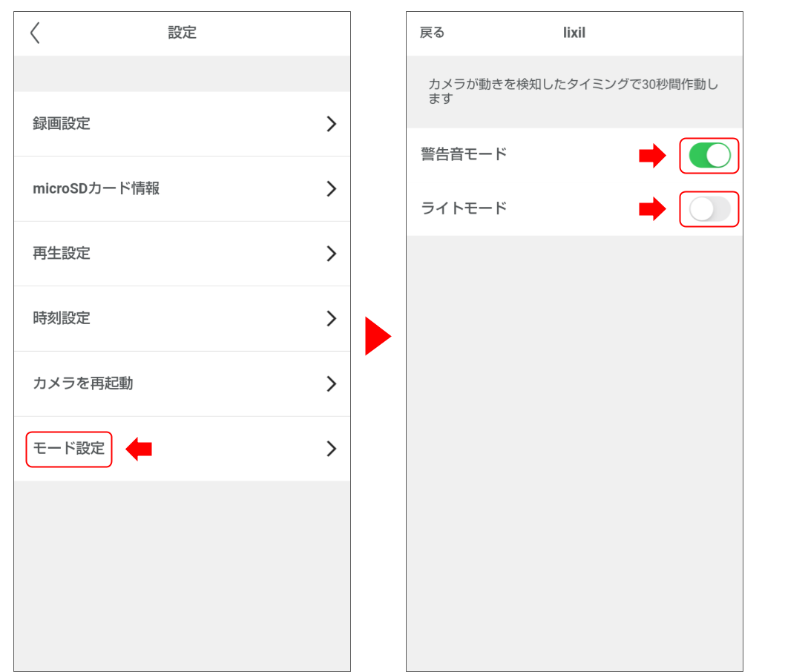Click the chevron next to モード設定
785x672 pixels.
click(x=331, y=449)
